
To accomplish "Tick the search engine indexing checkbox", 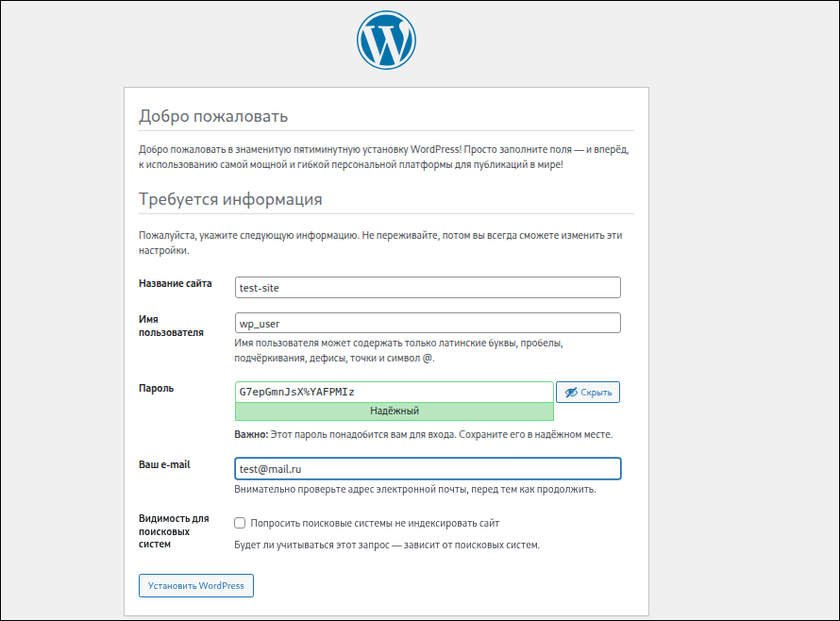I will (240, 523).
